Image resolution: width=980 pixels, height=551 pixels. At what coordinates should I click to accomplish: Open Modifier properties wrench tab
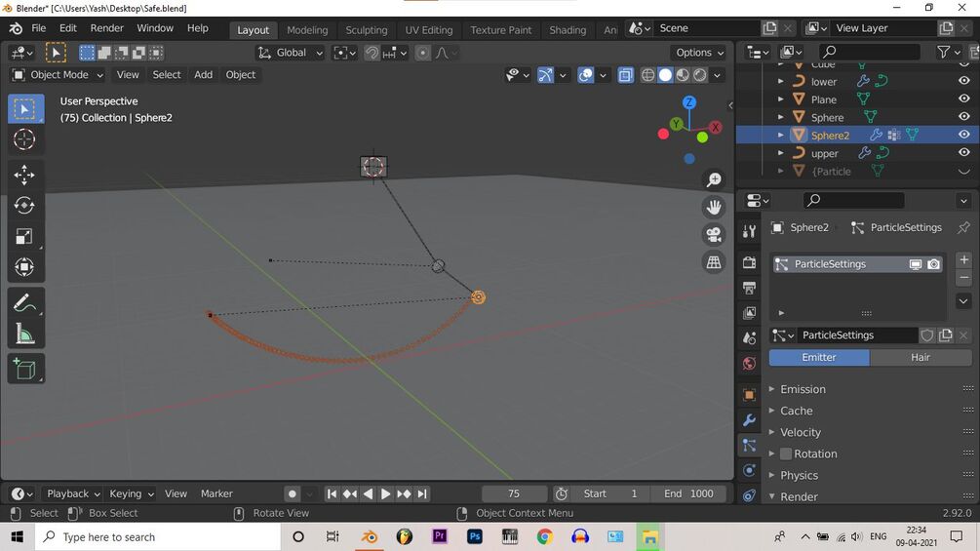[x=749, y=419]
